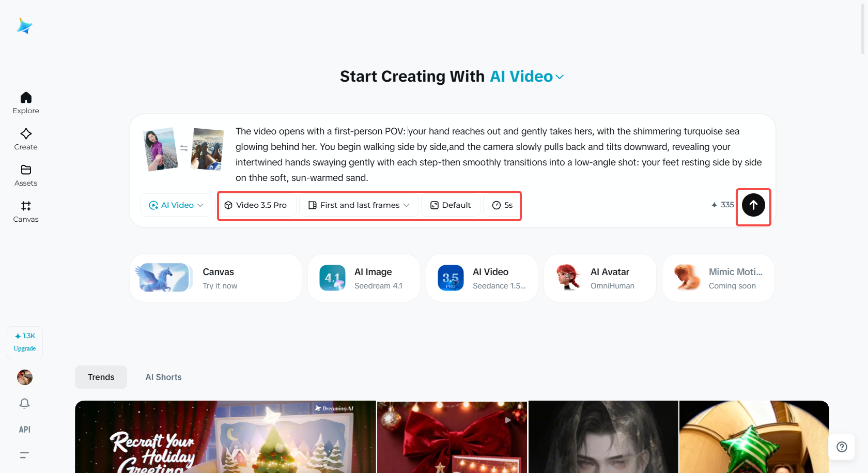Click the Mimic Motion Coming soon card
Screen dimensions: 868x473
[718, 278]
